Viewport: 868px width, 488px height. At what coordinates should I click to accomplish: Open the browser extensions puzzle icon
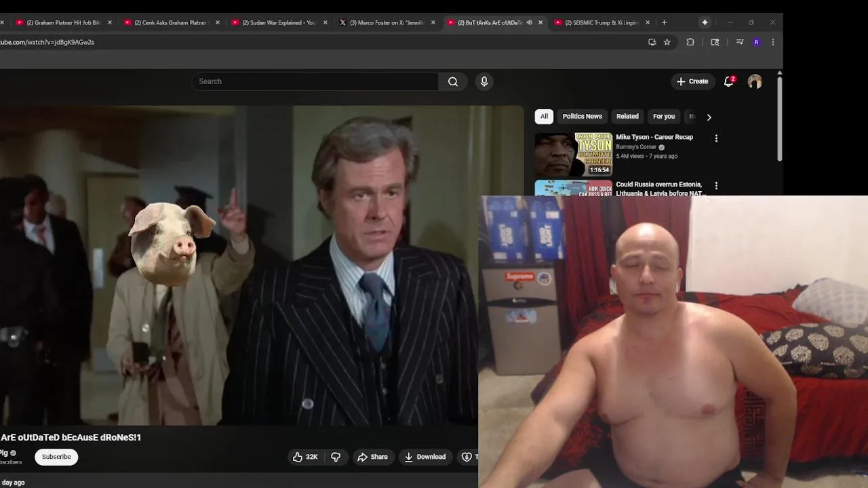690,42
